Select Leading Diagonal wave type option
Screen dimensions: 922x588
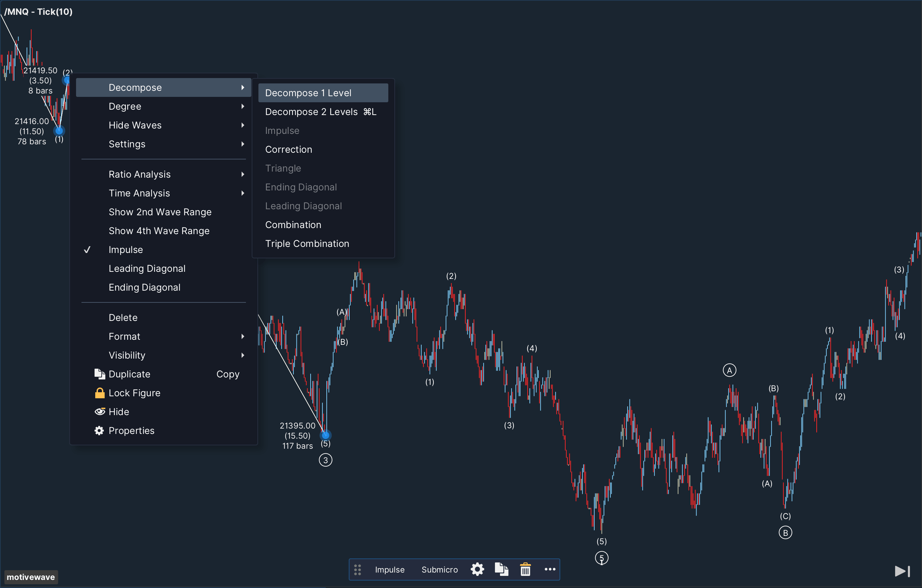(147, 268)
